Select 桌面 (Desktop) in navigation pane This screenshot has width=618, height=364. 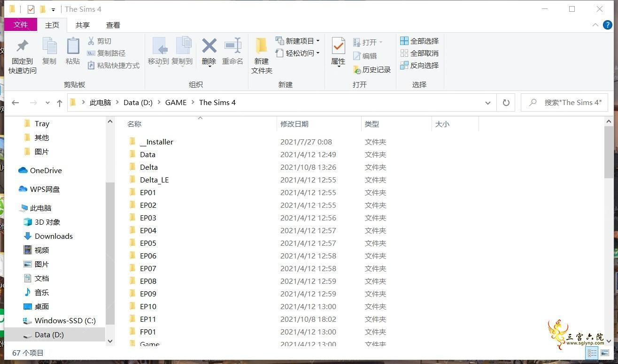42,306
